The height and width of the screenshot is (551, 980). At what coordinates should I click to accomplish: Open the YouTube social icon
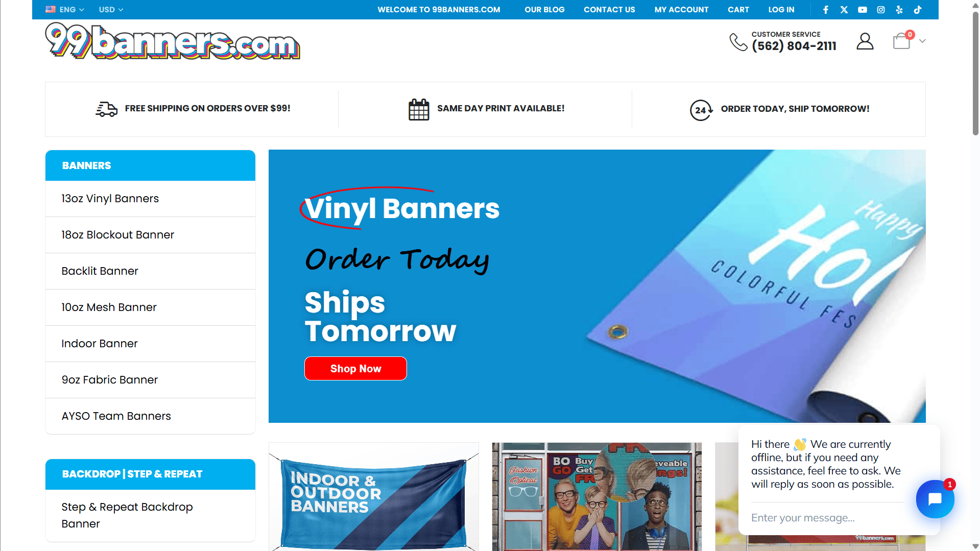[863, 10]
